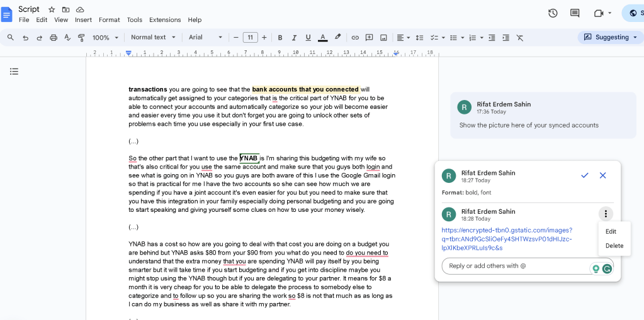Check cloud save status icon
644x320 pixels.
click(80, 9)
